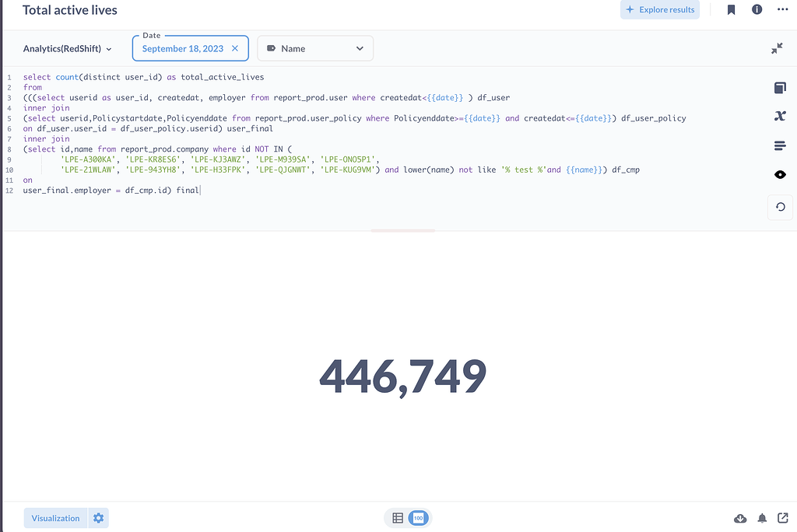
Task: Open sharing via the external link icon
Action: 783,518
